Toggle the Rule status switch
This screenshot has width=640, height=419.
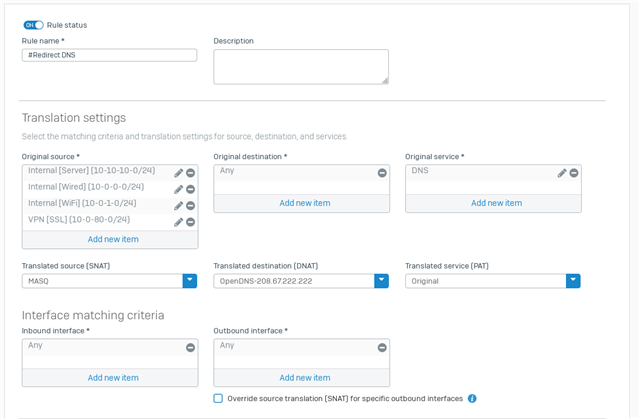[x=33, y=25]
